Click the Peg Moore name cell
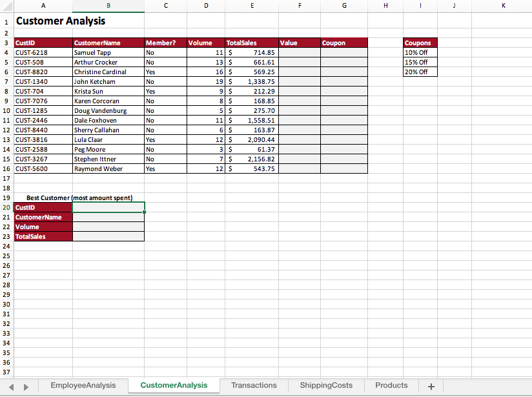This screenshot has height=397, width=532. pos(108,149)
